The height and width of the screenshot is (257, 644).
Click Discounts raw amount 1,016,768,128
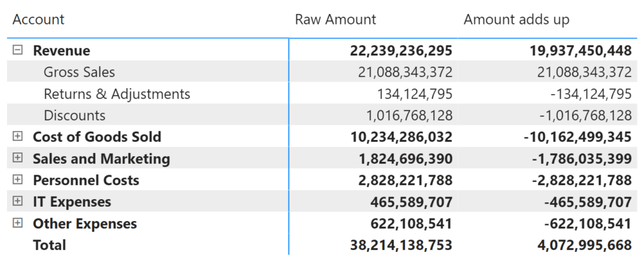tap(409, 115)
